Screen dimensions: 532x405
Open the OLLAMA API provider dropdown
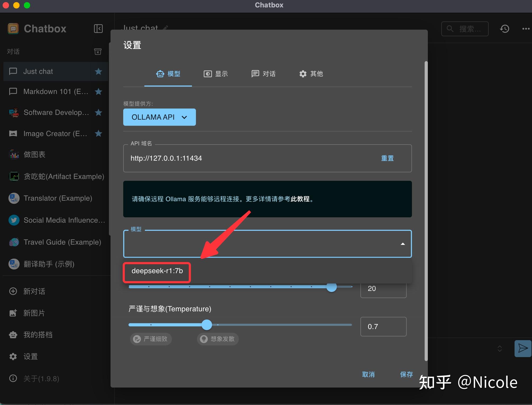point(159,117)
